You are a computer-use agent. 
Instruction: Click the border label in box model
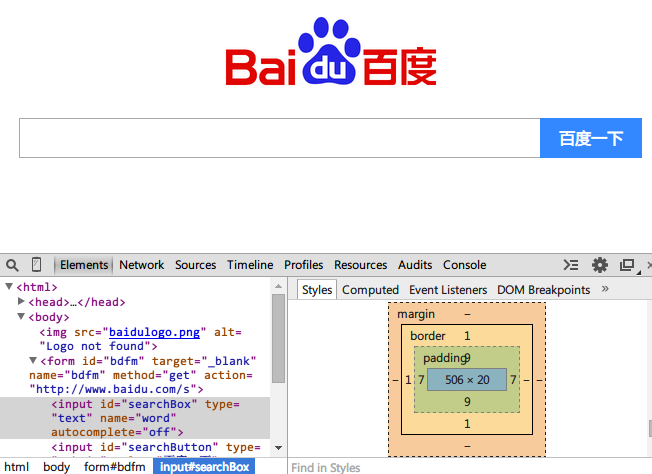pyautogui.click(x=427, y=336)
